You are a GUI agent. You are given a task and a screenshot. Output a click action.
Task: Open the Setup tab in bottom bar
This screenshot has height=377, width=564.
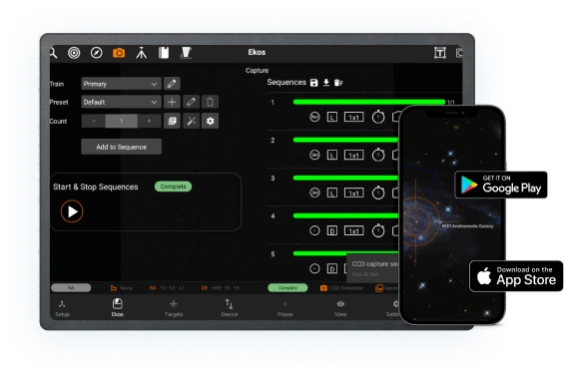tap(62, 308)
